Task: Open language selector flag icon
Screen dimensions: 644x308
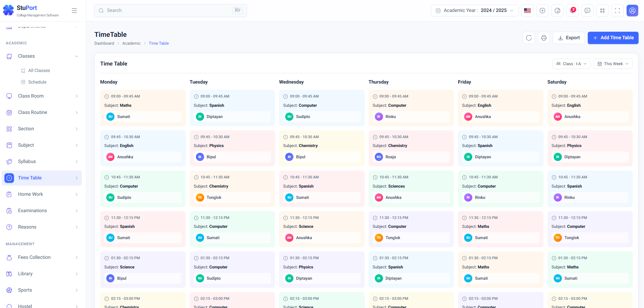Action: coord(527,11)
